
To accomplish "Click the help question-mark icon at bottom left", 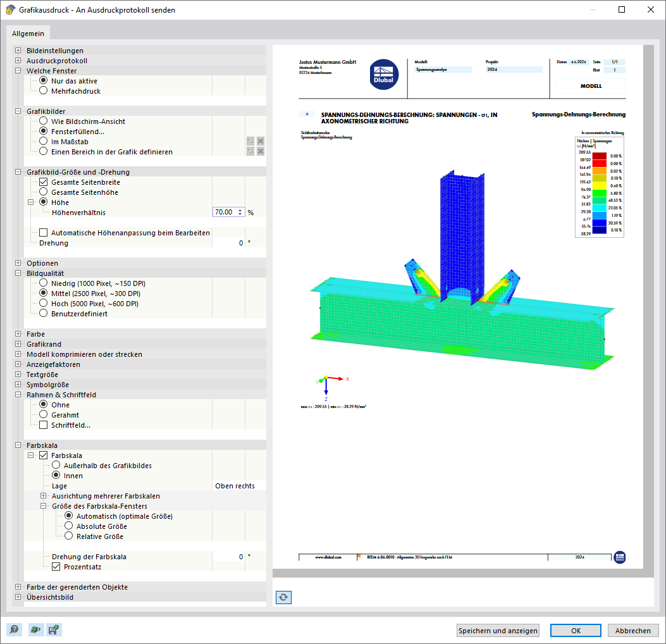I will (x=14, y=629).
